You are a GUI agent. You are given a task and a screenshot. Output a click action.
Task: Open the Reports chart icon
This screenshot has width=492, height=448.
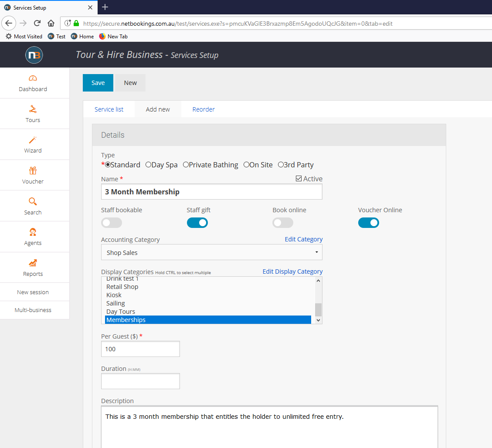coord(33,263)
